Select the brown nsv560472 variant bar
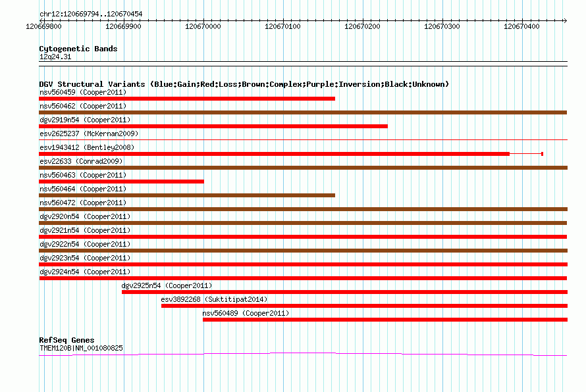586x392 pixels. (303, 209)
